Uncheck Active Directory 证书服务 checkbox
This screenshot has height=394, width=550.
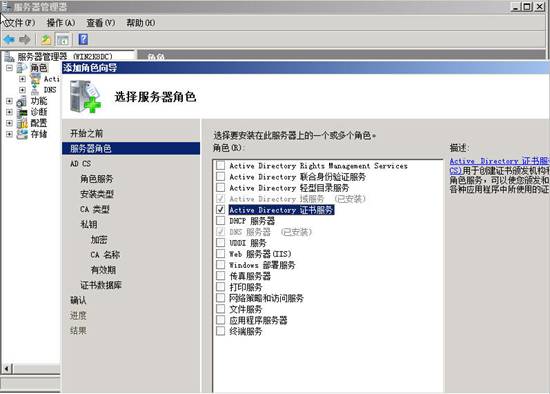coord(221,210)
